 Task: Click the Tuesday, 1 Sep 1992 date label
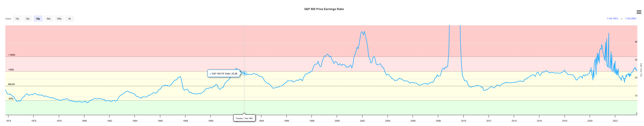click(x=244, y=118)
